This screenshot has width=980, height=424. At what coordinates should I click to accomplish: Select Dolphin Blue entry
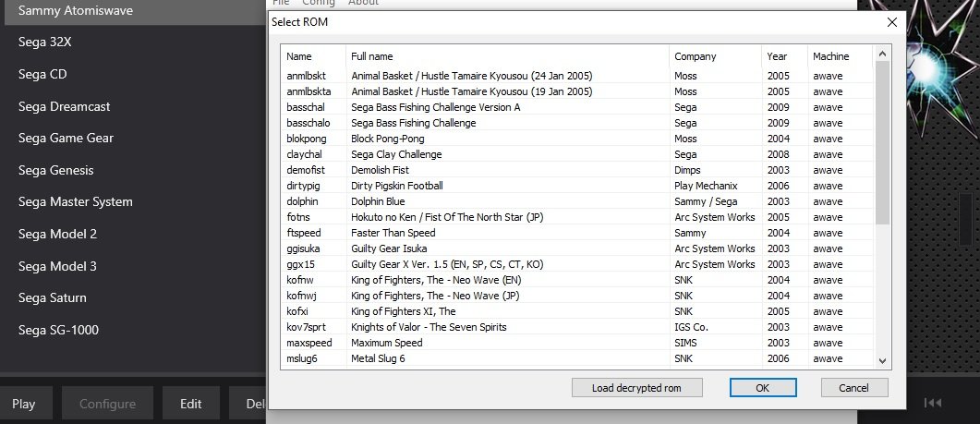(x=577, y=201)
